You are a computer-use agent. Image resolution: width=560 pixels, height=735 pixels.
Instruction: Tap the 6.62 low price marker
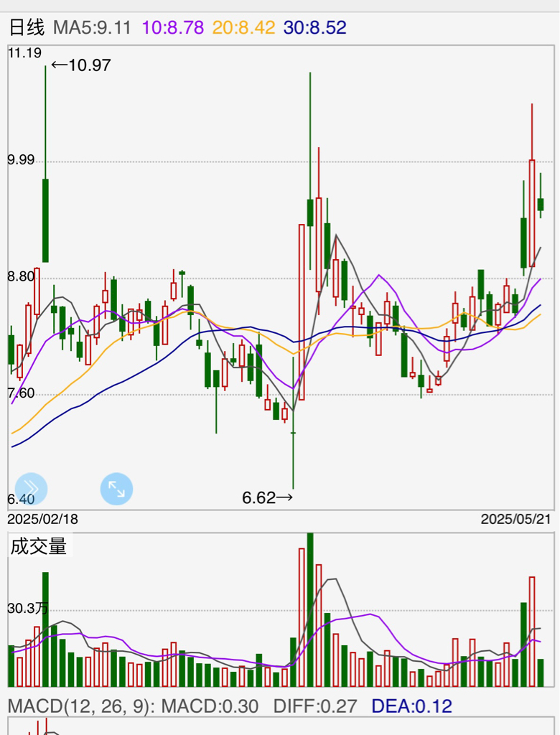point(267,497)
